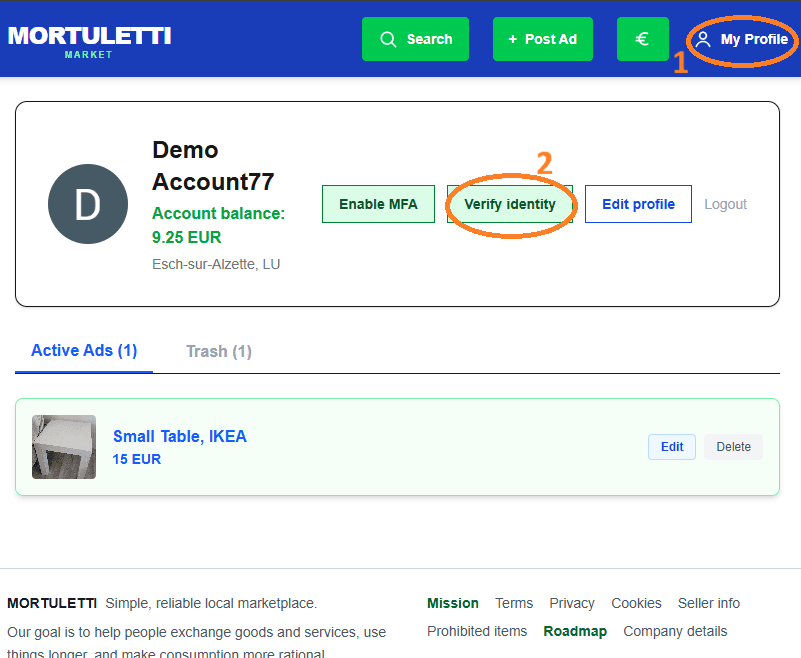Click the person icon beside My Profile
Viewport: 801px width, 658px height.
(x=703, y=39)
